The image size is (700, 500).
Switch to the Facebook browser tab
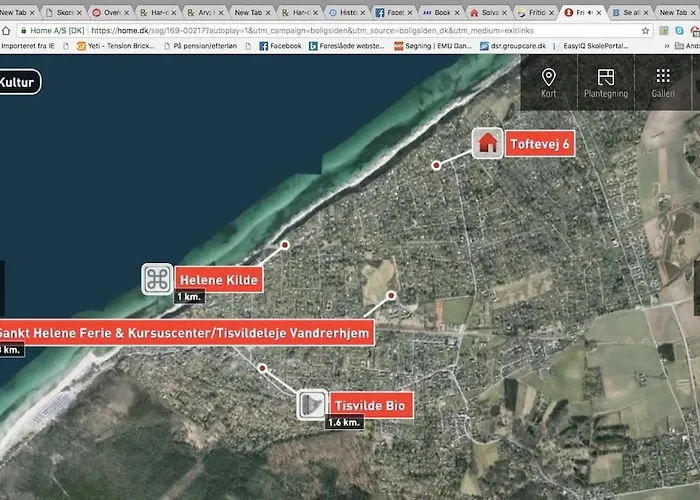392,13
